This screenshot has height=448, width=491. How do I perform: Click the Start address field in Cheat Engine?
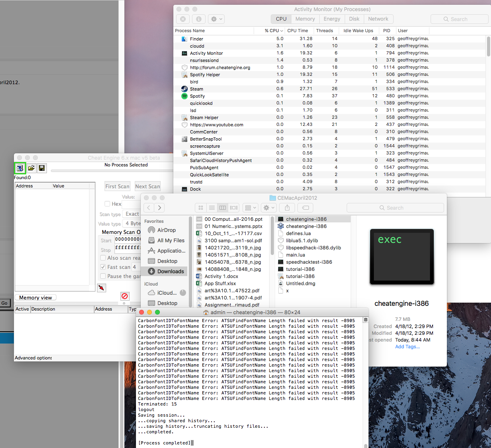click(128, 239)
